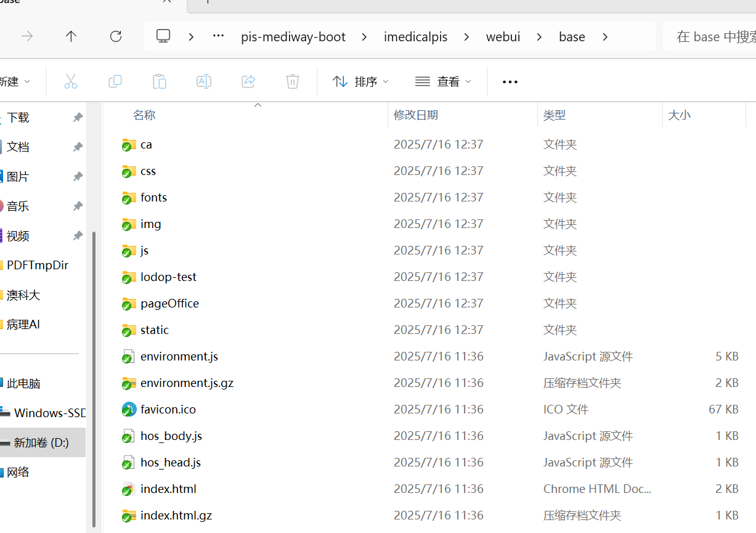Open the 查看 view dropdown
Viewport: 756px width, 533px height.
pos(444,81)
